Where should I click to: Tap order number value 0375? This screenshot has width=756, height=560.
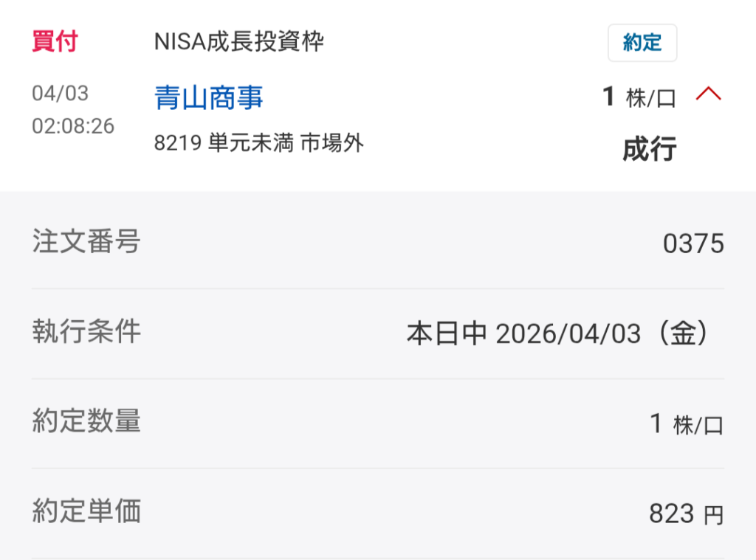click(693, 243)
